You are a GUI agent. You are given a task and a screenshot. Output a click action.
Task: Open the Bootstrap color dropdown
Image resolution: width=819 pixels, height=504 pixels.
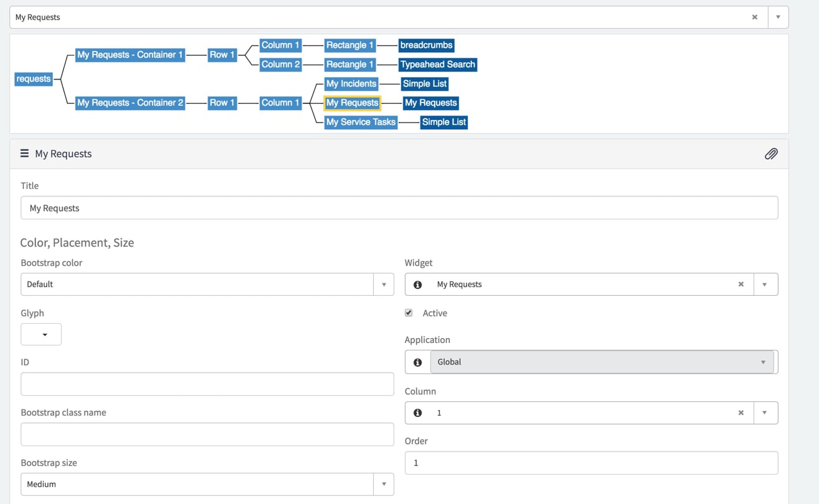[x=384, y=285]
